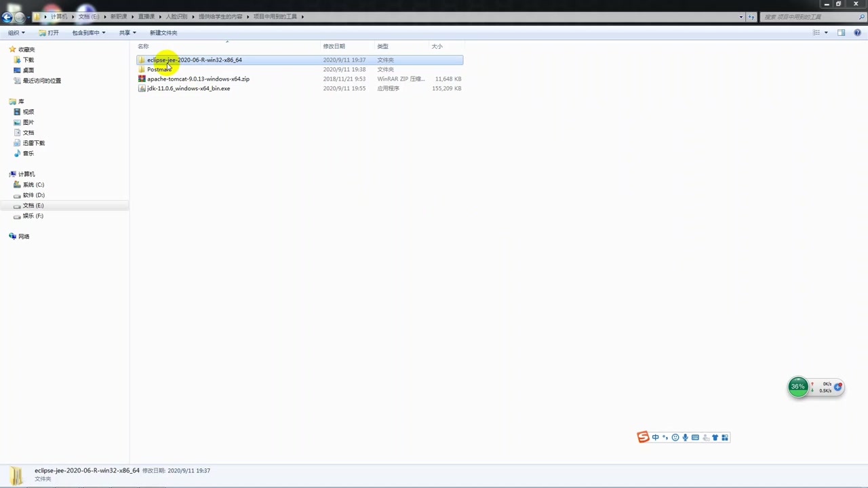Click the Postman folder icon
Viewport: 868px width, 488px height.
click(x=142, y=69)
